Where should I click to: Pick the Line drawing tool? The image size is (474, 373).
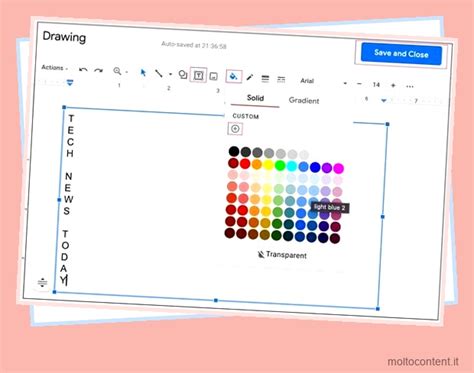tap(159, 73)
